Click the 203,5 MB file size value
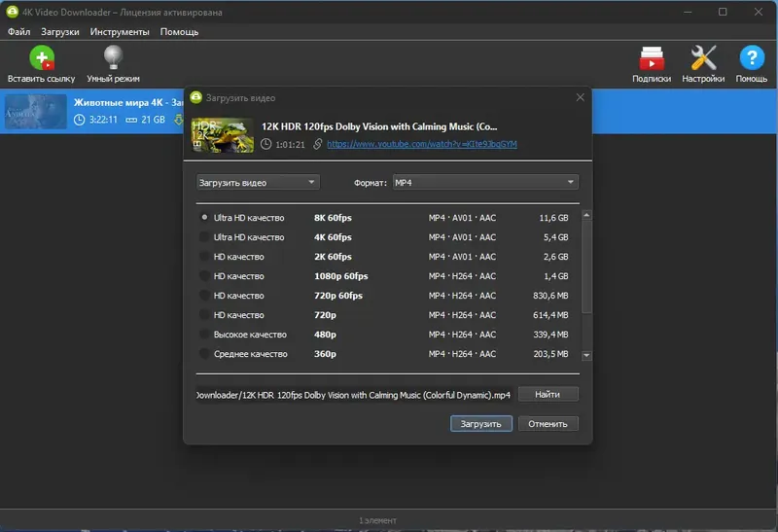 [x=550, y=353]
